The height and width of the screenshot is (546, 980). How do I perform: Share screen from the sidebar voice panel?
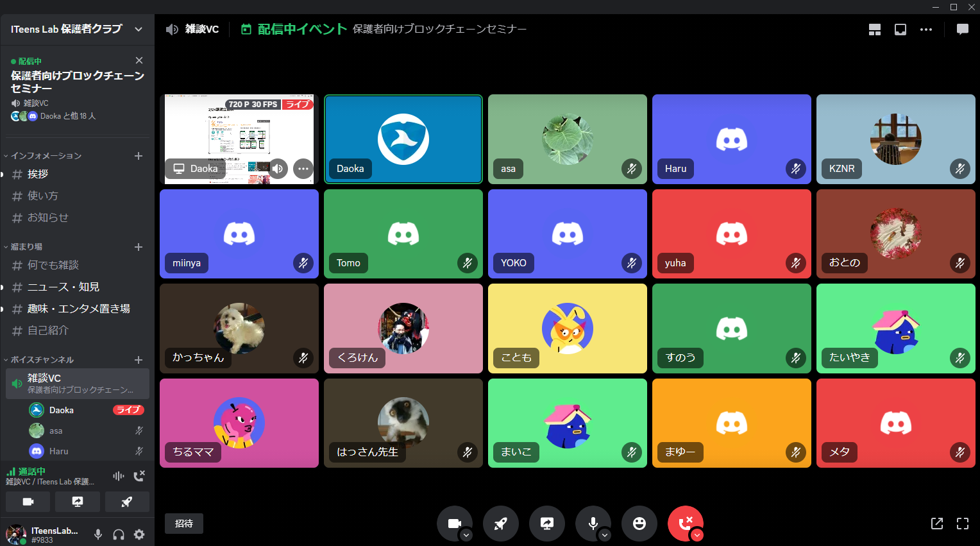click(78, 502)
